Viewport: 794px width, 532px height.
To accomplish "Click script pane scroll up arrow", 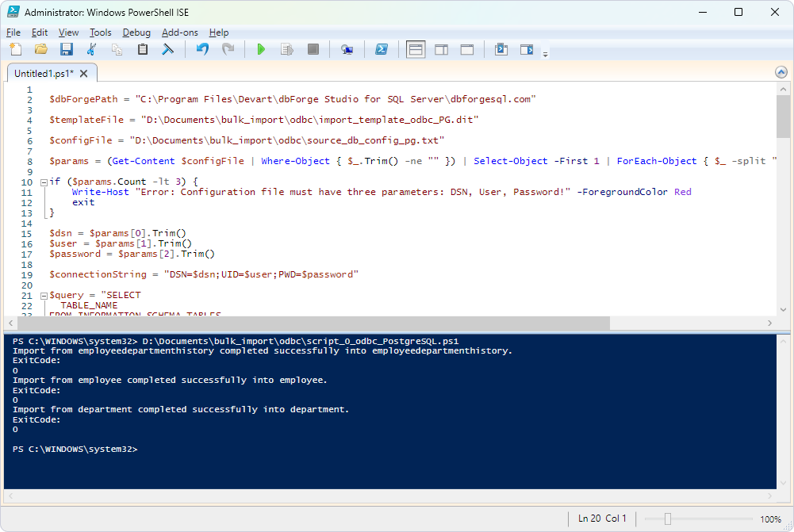I will (783, 89).
